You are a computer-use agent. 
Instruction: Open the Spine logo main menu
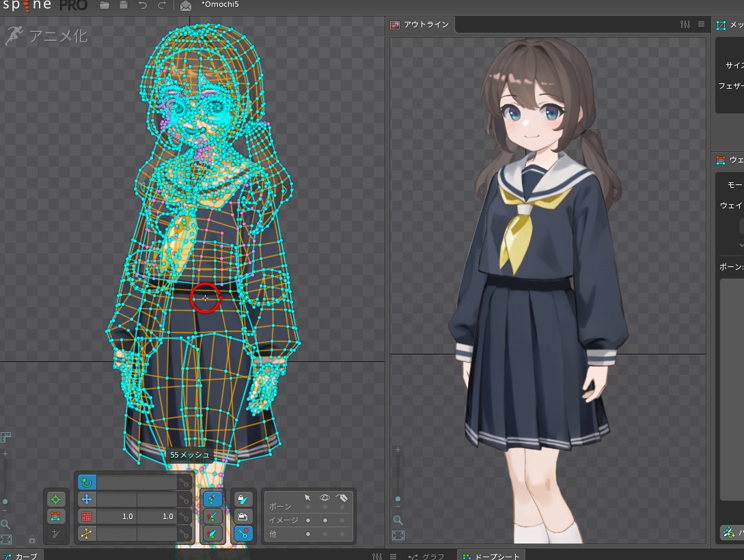45,5
